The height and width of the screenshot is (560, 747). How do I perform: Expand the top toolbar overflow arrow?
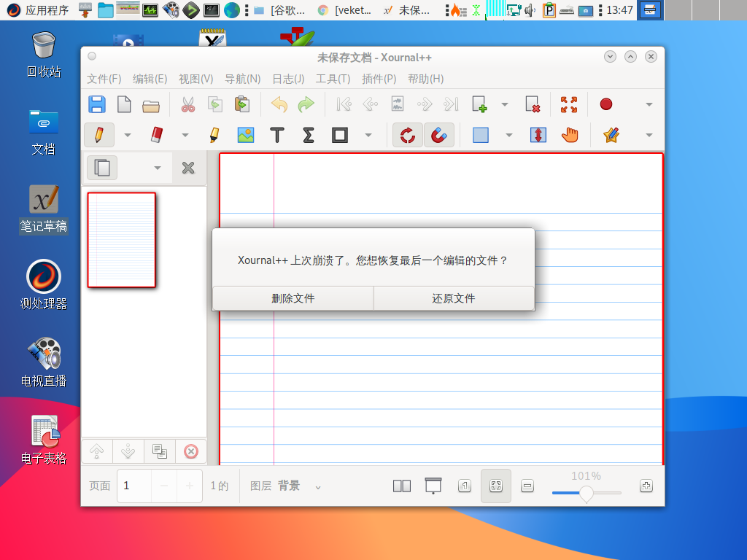coord(649,104)
